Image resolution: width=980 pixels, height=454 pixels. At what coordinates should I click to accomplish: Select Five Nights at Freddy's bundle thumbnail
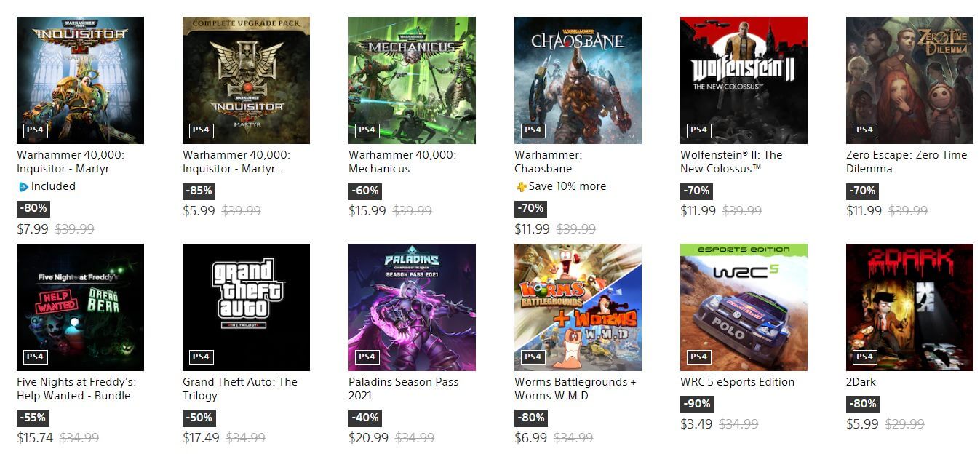pyautogui.click(x=80, y=307)
